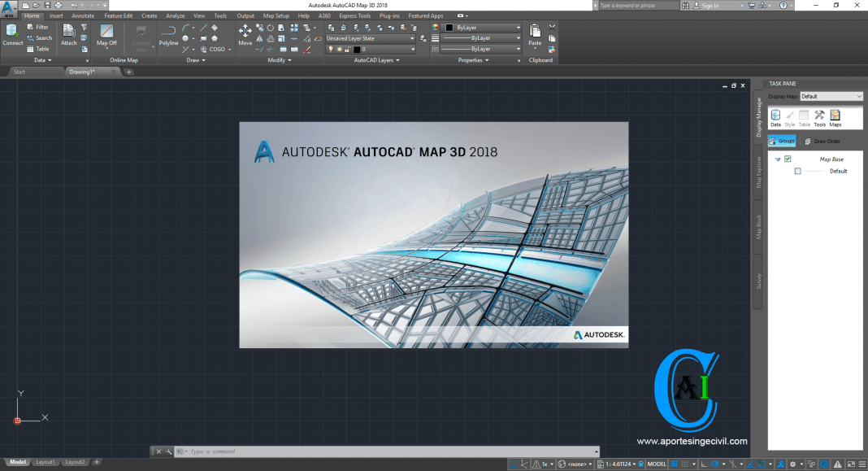Open the Unsaved Layer State dropdown
Screen dimensions: 868x471
coord(370,38)
